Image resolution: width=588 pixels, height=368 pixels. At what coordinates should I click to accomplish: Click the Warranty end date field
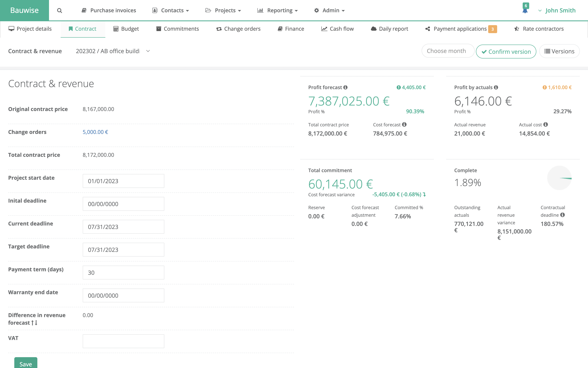[124, 295]
